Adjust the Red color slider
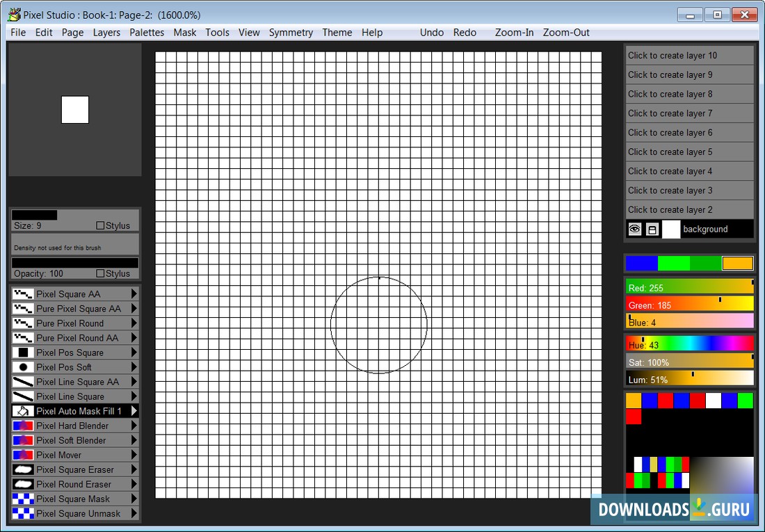Image resolution: width=765 pixels, height=532 pixels. point(690,287)
